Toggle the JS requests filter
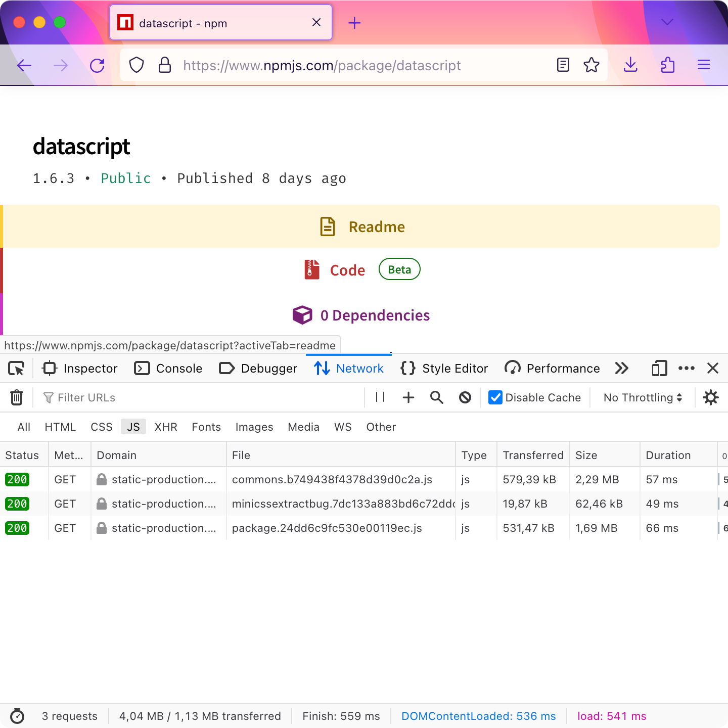 pos(133,427)
